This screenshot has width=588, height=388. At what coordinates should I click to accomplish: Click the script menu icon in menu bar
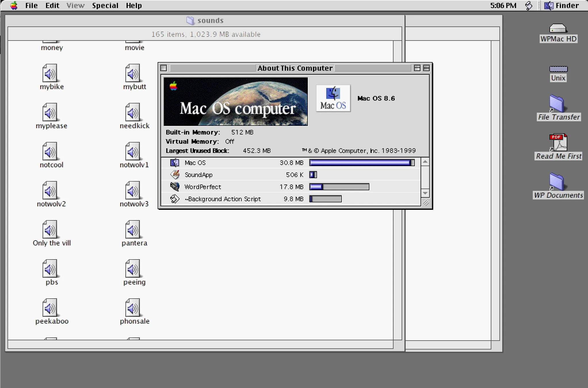(x=529, y=5)
